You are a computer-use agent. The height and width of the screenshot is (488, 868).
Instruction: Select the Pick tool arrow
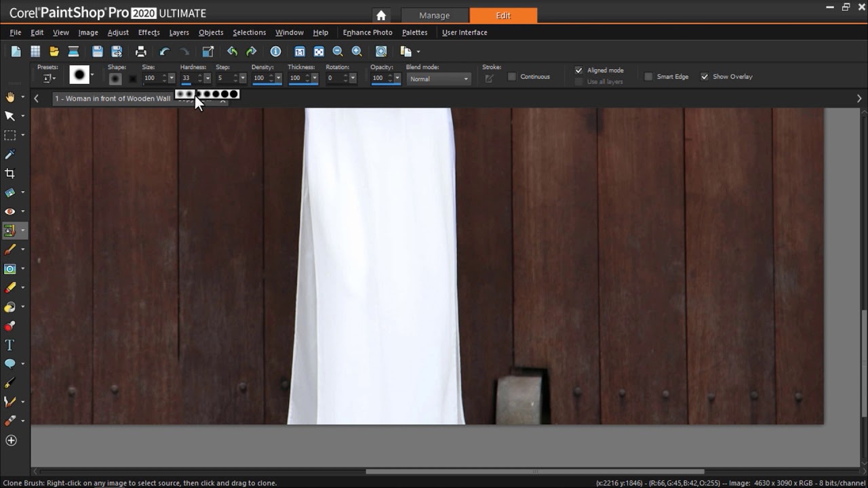point(9,116)
